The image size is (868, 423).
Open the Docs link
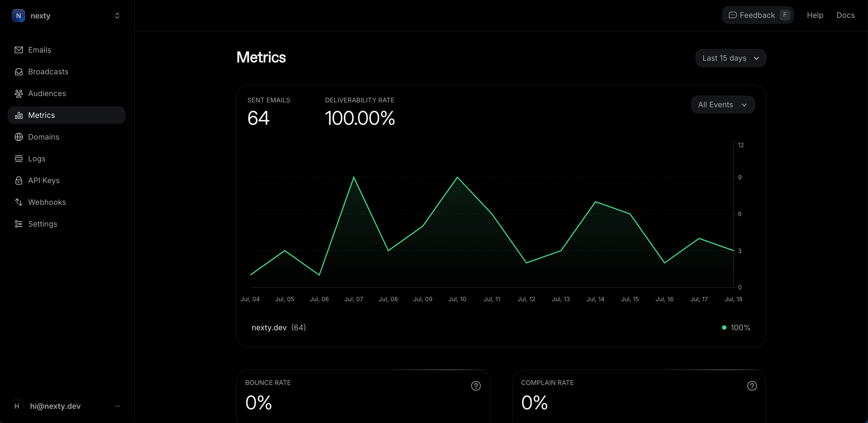845,15
